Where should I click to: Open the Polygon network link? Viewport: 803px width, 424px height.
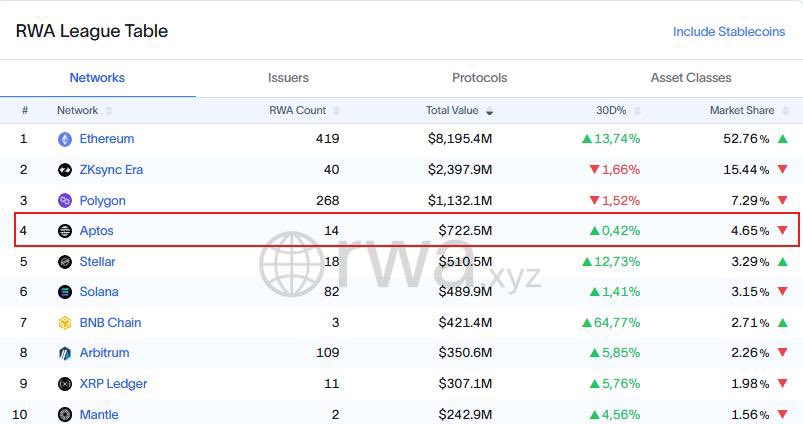[x=102, y=201]
